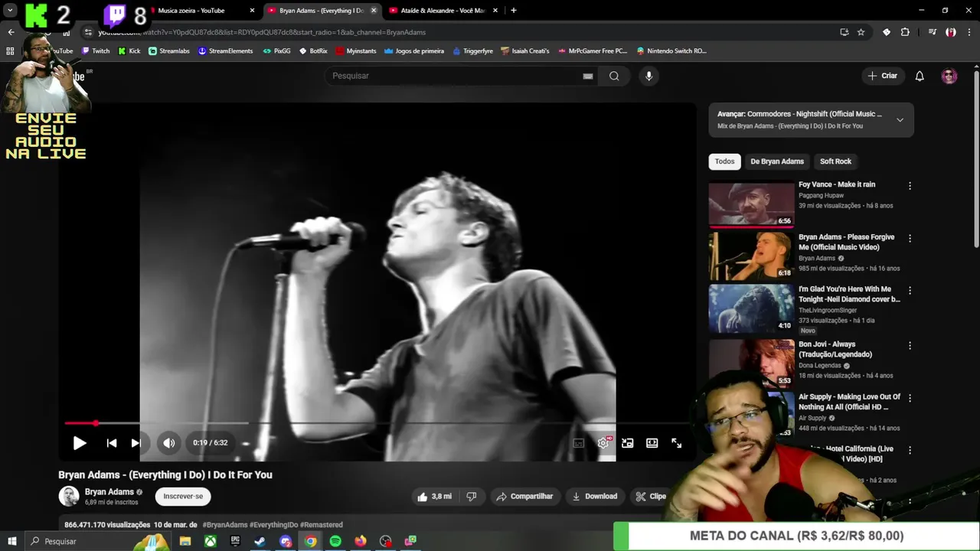Open Foy Vance - Make it rain thumbnail
980x551 pixels.
(x=751, y=204)
